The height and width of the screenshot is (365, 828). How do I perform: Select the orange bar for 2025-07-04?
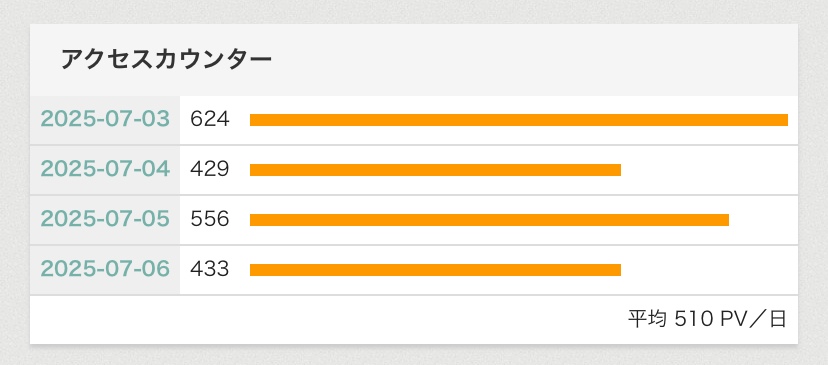(435, 170)
